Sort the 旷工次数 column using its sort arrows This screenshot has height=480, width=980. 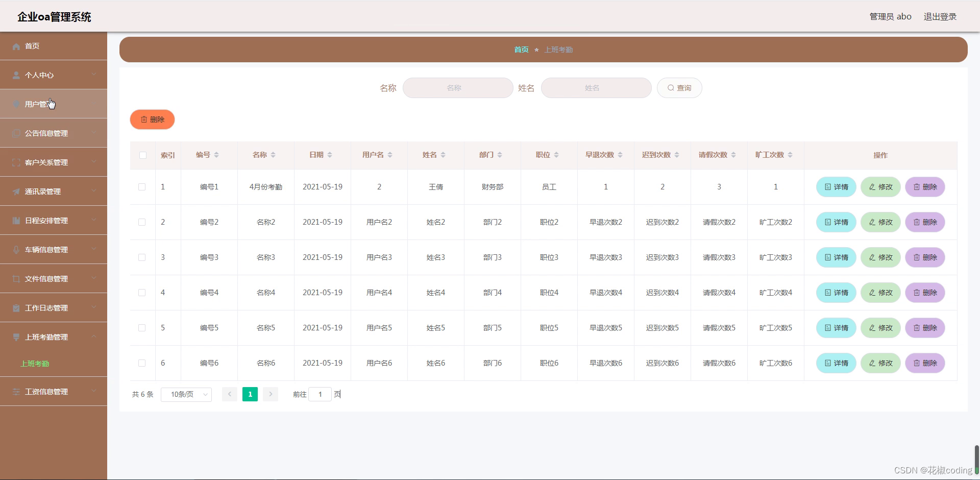click(x=790, y=155)
